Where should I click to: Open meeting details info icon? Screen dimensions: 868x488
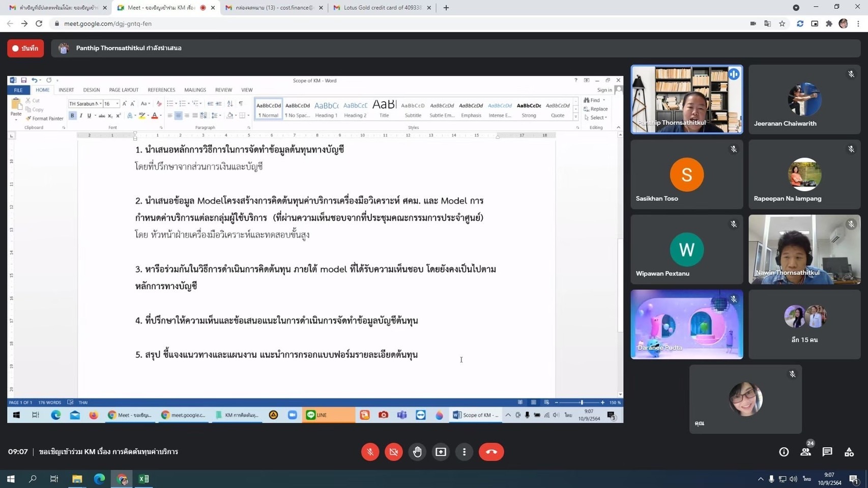point(784,451)
